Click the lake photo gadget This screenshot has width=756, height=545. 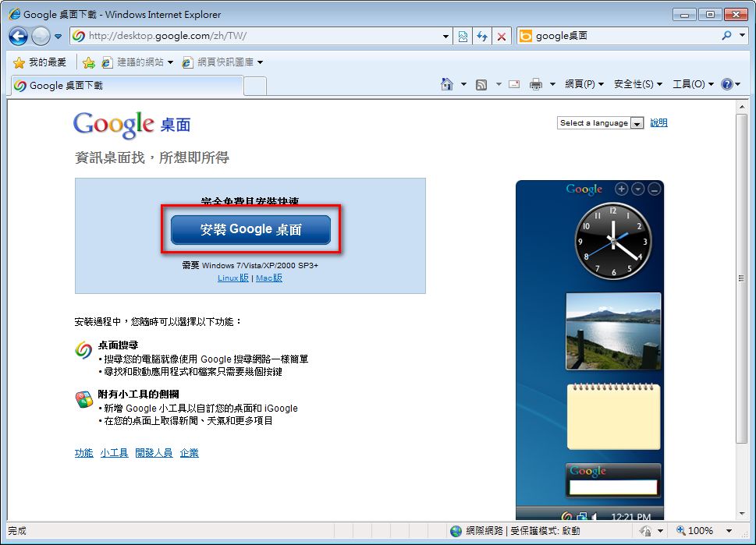click(x=613, y=331)
